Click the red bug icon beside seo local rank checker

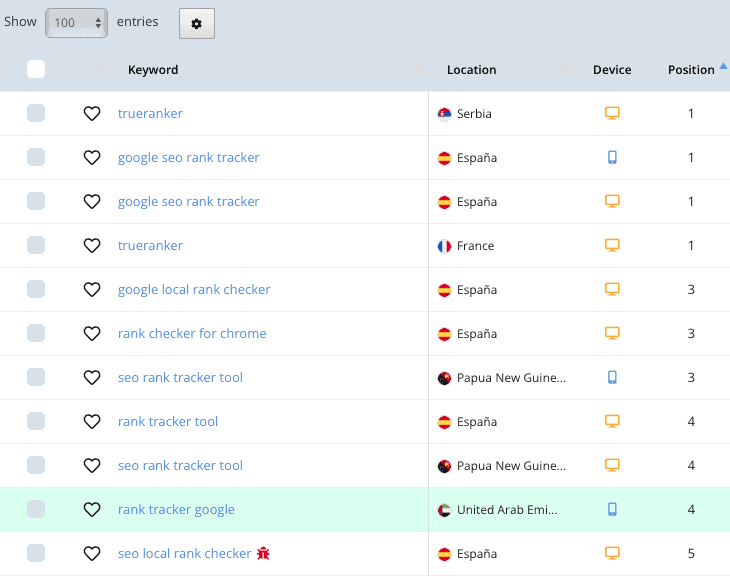263,553
